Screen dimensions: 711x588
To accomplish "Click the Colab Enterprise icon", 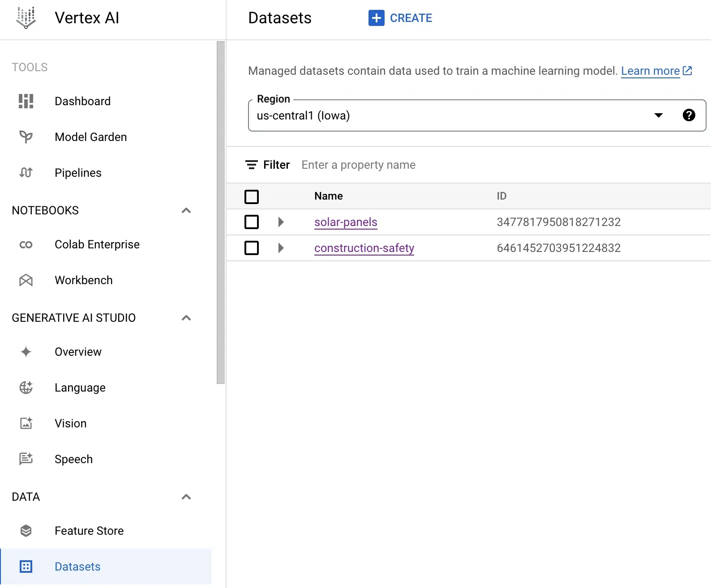I will click(x=26, y=245).
